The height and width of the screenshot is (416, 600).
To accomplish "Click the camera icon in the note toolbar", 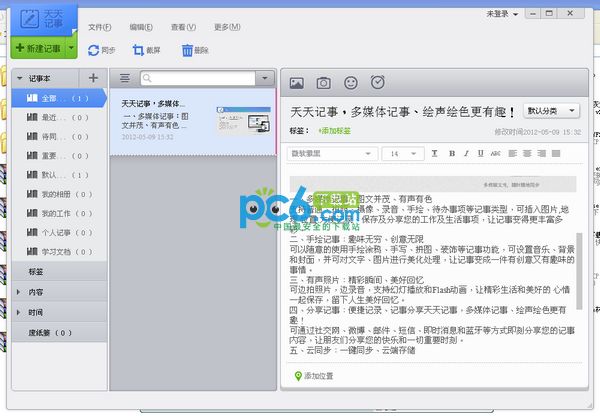I will (323, 82).
